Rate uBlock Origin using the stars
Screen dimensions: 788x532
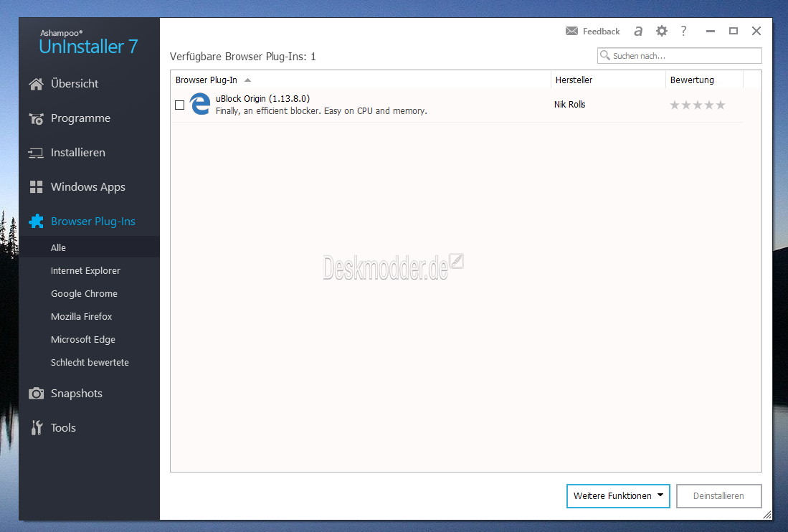click(698, 105)
